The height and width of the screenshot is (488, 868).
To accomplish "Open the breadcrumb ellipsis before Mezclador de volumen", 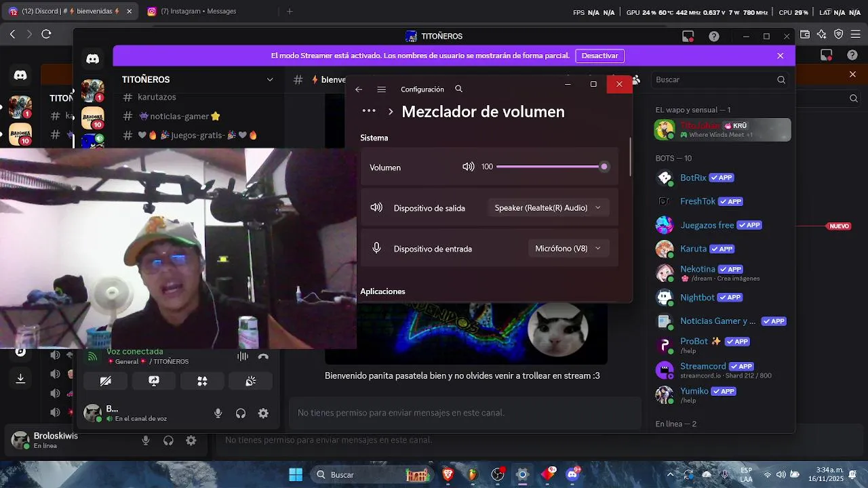I will tap(369, 111).
